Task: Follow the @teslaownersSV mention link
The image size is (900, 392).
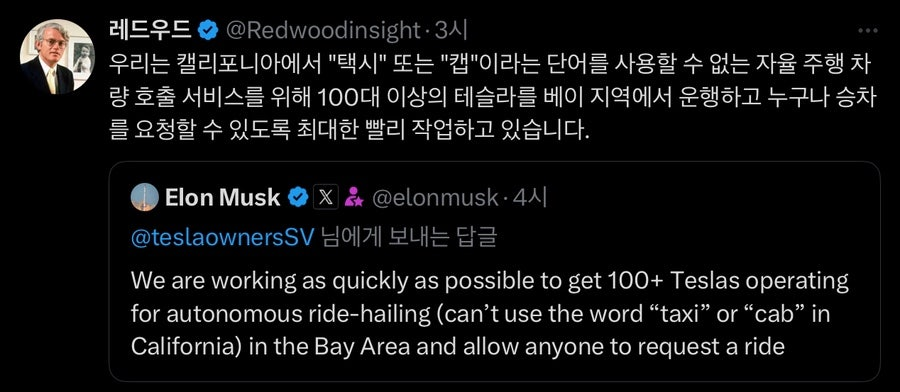Action: pyautogui.click(x=223, y=238)
